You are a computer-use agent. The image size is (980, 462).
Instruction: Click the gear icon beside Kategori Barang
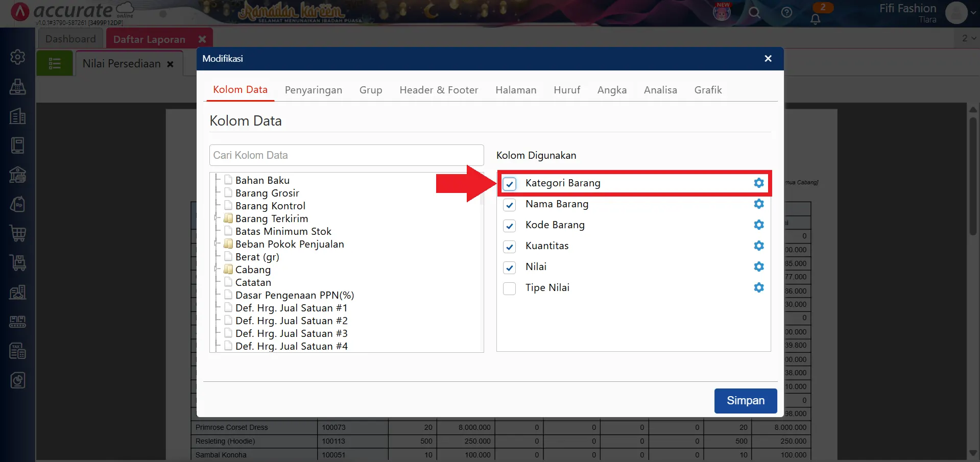click(x=759, y=183)
